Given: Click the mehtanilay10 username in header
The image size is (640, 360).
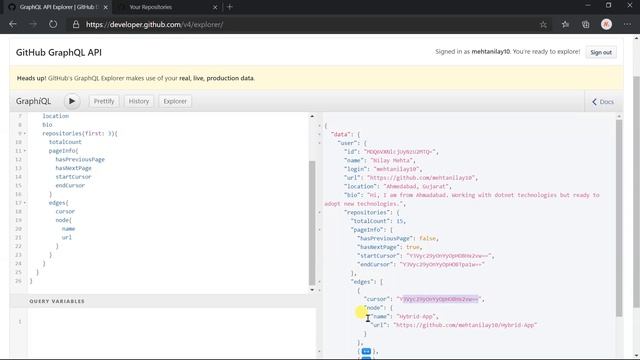Looking at the screenshot, I should [x=491, y=52].
